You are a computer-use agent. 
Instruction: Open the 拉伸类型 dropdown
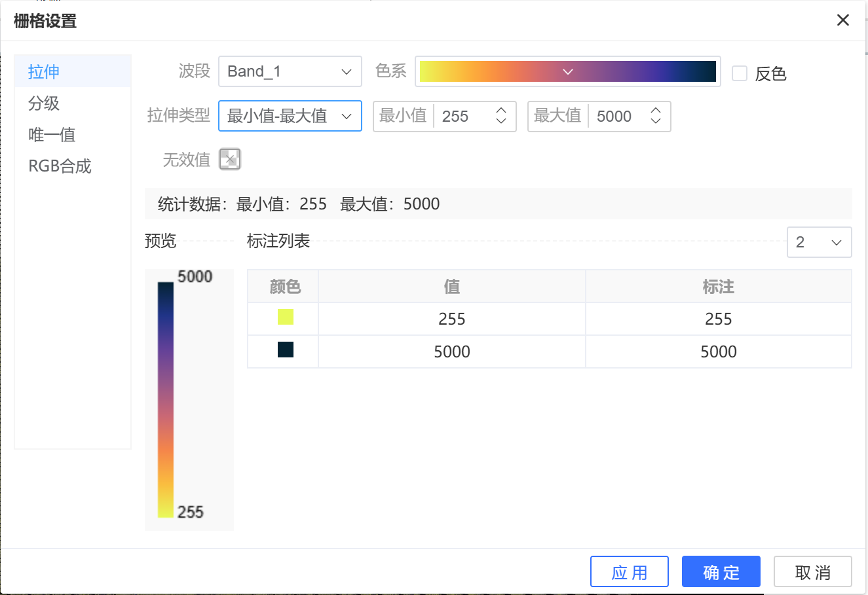pos(290,116)
